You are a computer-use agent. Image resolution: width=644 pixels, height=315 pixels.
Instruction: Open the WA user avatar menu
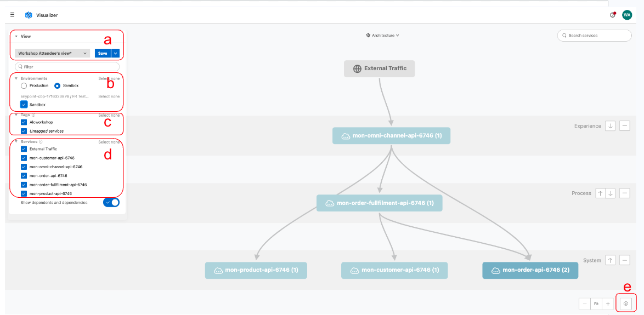626,15
